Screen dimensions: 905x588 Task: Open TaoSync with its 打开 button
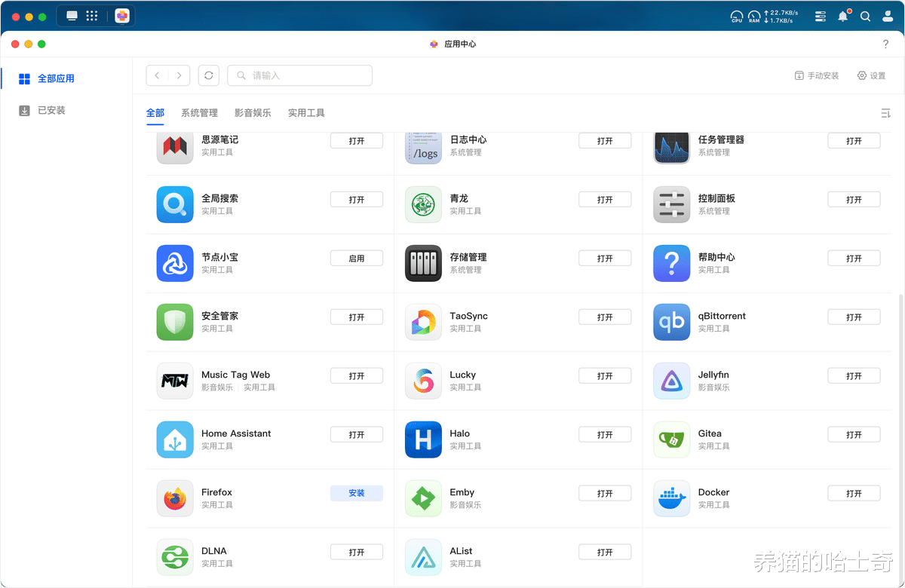tap(605, 317)
